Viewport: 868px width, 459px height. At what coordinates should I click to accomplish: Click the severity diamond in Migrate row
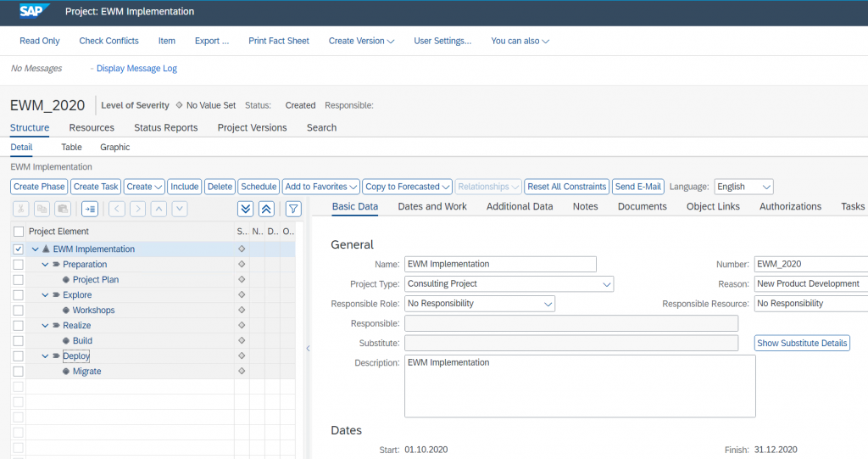(x=242, y=371)
